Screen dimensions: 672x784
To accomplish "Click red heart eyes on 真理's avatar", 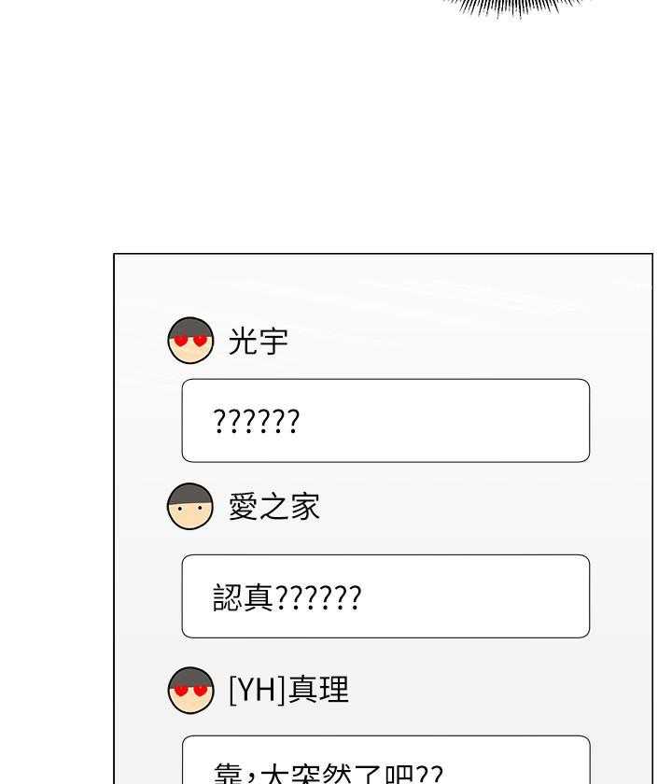I will [x=190, y=691].
